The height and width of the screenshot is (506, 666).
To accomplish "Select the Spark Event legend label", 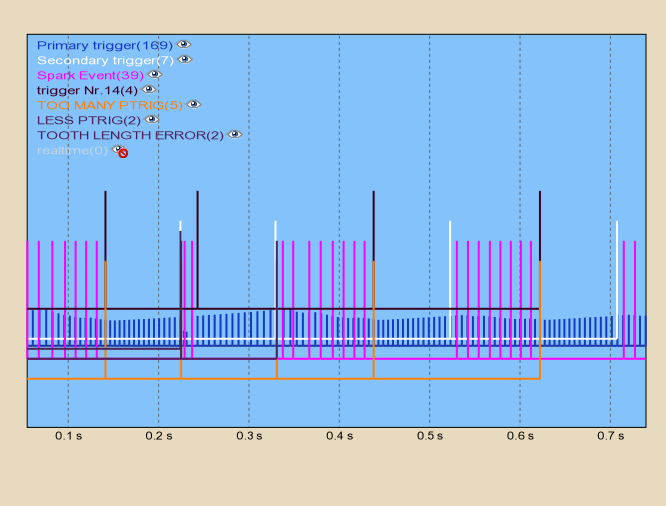I will pyautogui.click(x=90, y=75).
